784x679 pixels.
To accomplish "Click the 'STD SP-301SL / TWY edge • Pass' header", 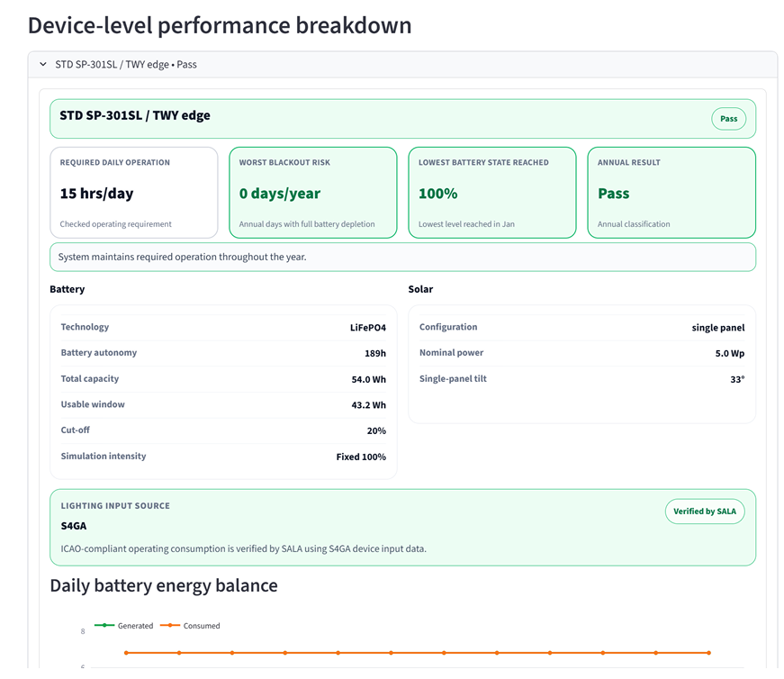I will (x=125, y=65).
